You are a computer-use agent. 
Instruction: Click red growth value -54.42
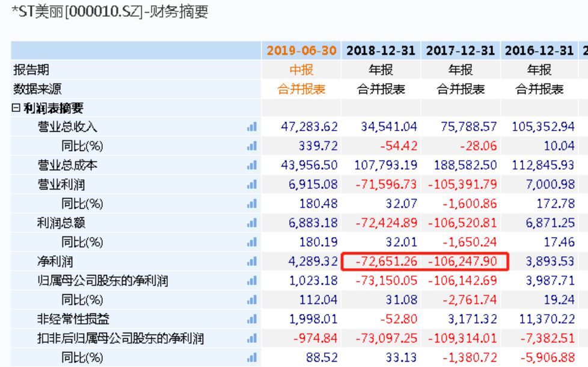399,146
